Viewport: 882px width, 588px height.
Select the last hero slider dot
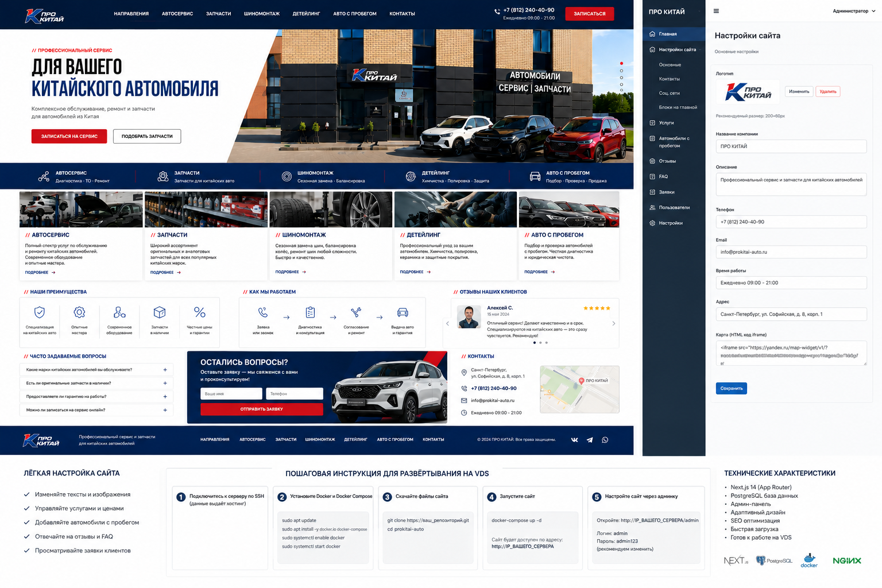[x=621, y=91]
